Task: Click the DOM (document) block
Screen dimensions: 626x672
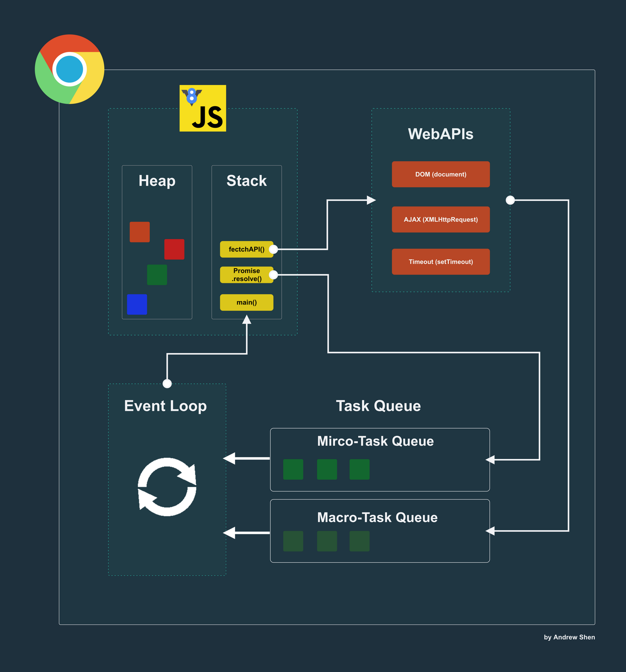Action: [440, 174]
